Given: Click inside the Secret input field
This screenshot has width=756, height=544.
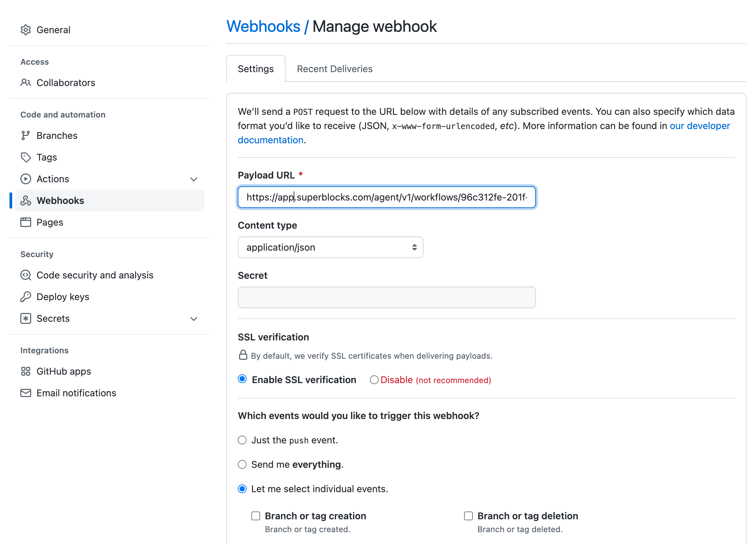Looking at the screenshot, I should pyautogui.click(x=386, y=297).
